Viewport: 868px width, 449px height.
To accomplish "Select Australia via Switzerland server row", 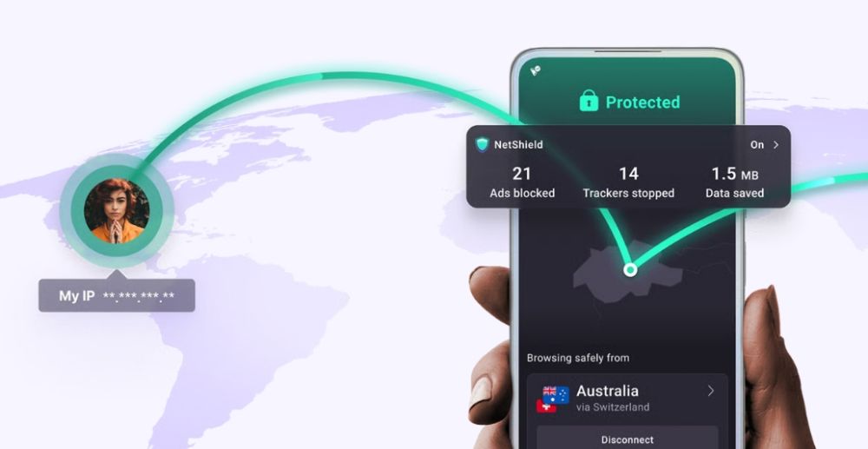I will (628, 399).
